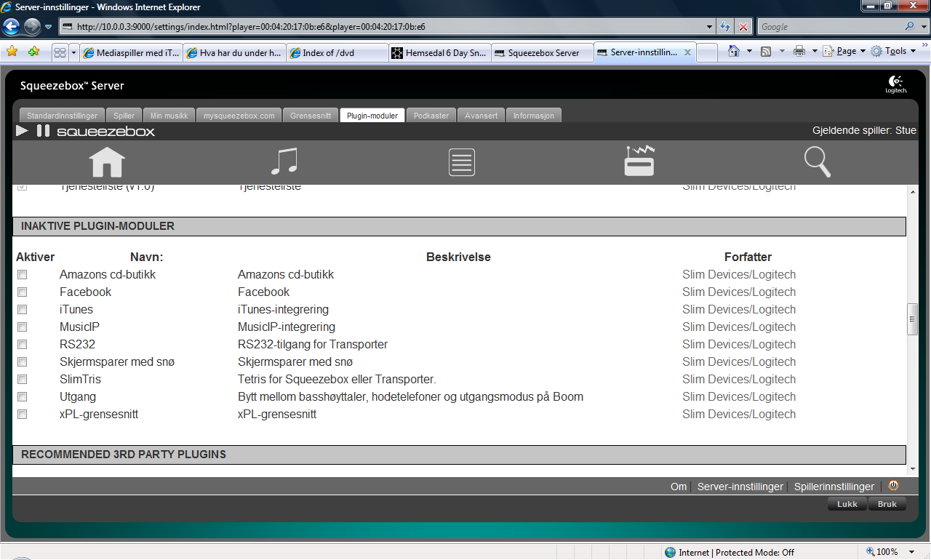The width and height of the screenshot is (931, 560).
Task: Open the printer options dropdown arrow
Action: 815,52
